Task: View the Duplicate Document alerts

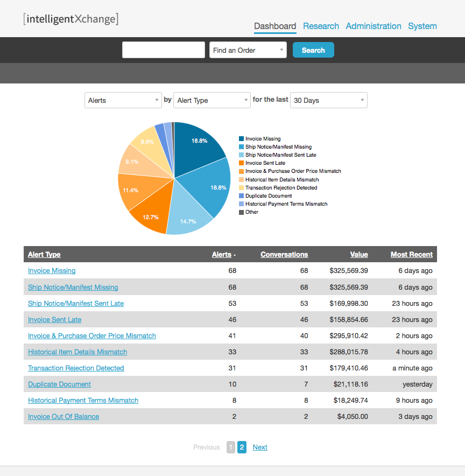Action: tap(59, 384)
